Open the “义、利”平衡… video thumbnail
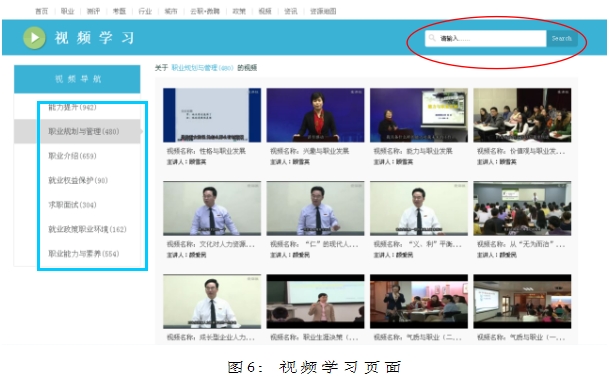Image resolution: width=609 pixels, height=377 pixels. coord(419,208)
